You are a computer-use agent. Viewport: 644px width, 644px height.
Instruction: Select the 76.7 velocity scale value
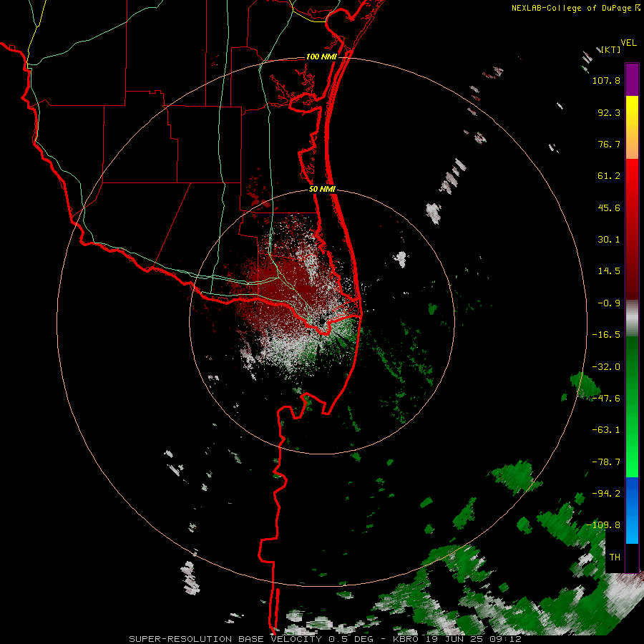pyautogui.click(x=609, y=144)
